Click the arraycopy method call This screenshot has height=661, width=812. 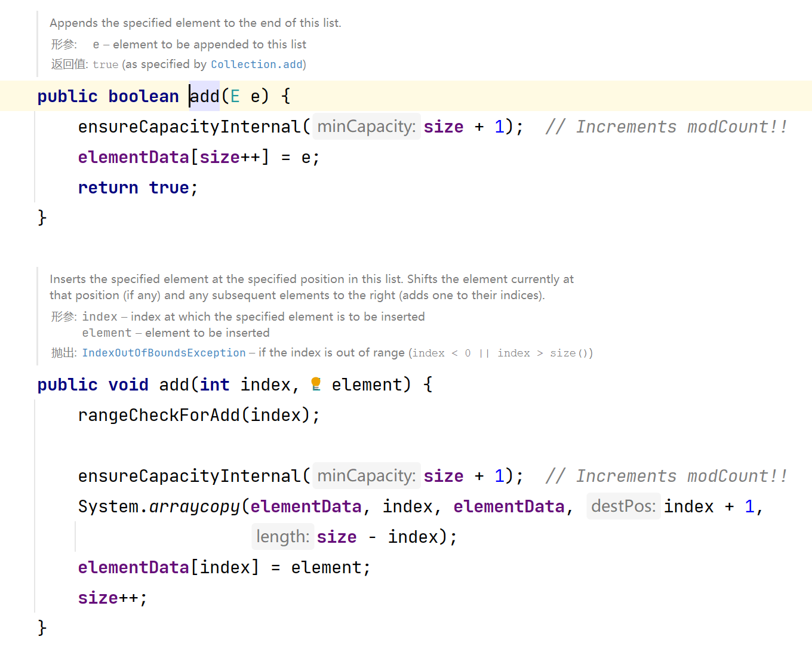click(195, 506)
